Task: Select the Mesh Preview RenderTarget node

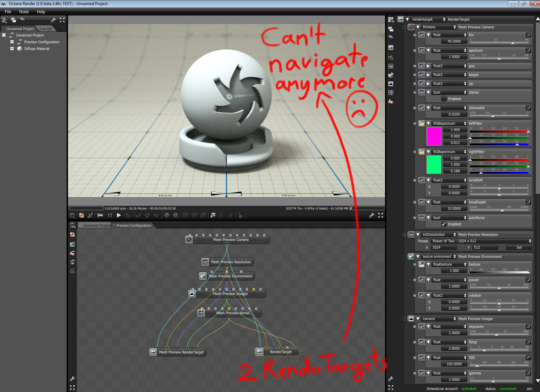Action: 178,352
